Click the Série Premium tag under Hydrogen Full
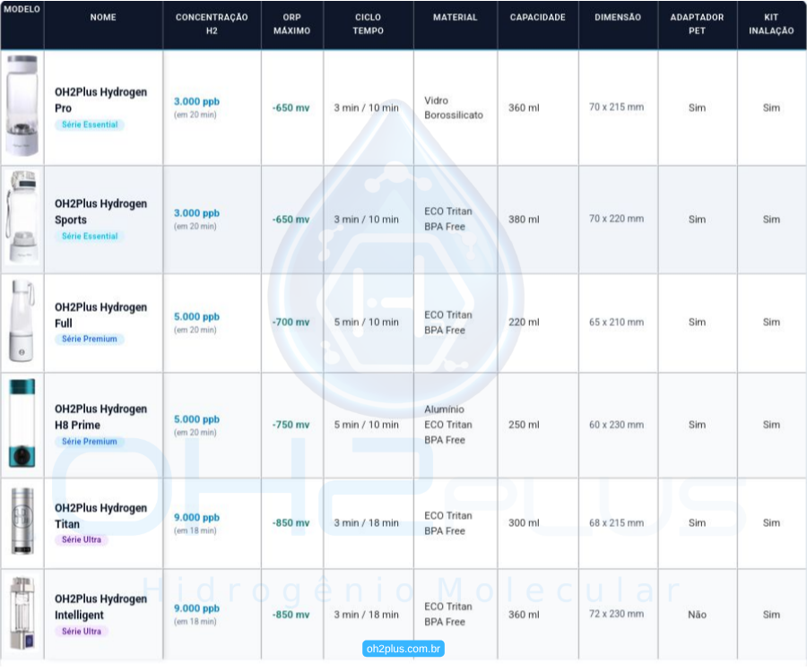Image resolution: width=807 pixels, height=672 pixels. 90,339
